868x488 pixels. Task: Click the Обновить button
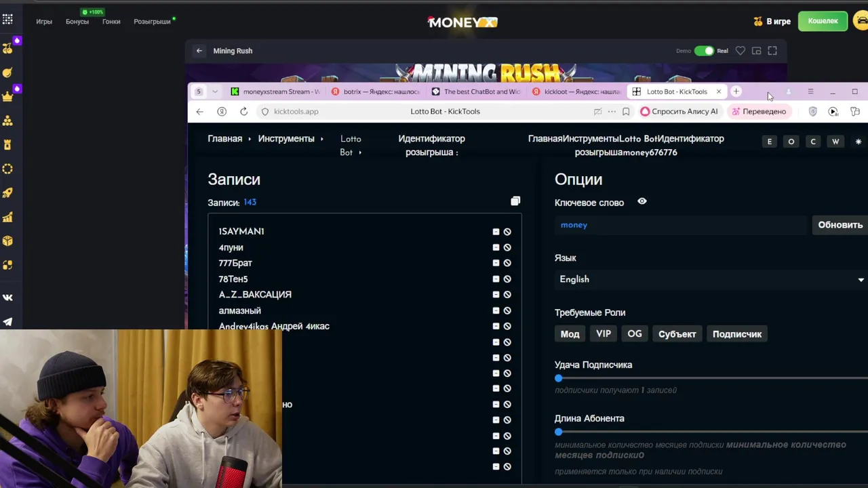(840, 225)
